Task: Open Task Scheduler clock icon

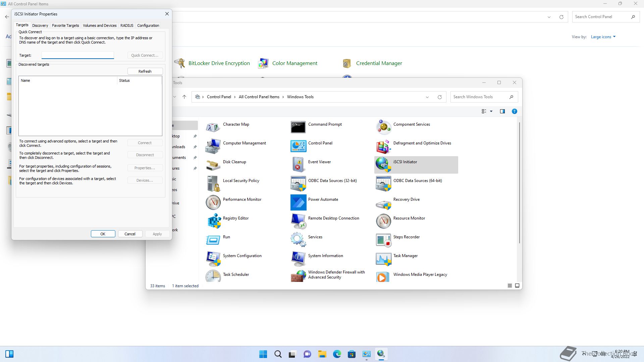Action: tap(213, 276)
